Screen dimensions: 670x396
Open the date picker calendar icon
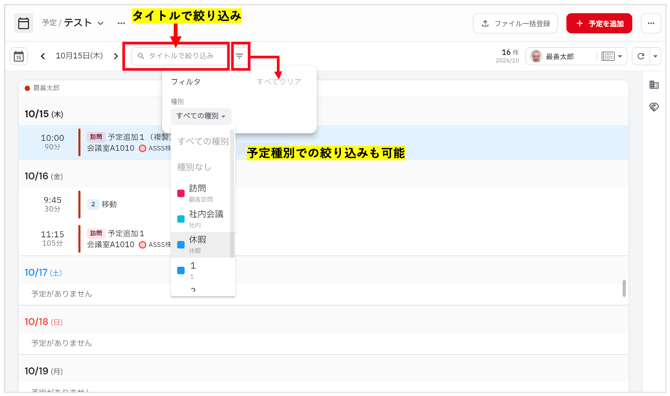[x=19, y=56]
